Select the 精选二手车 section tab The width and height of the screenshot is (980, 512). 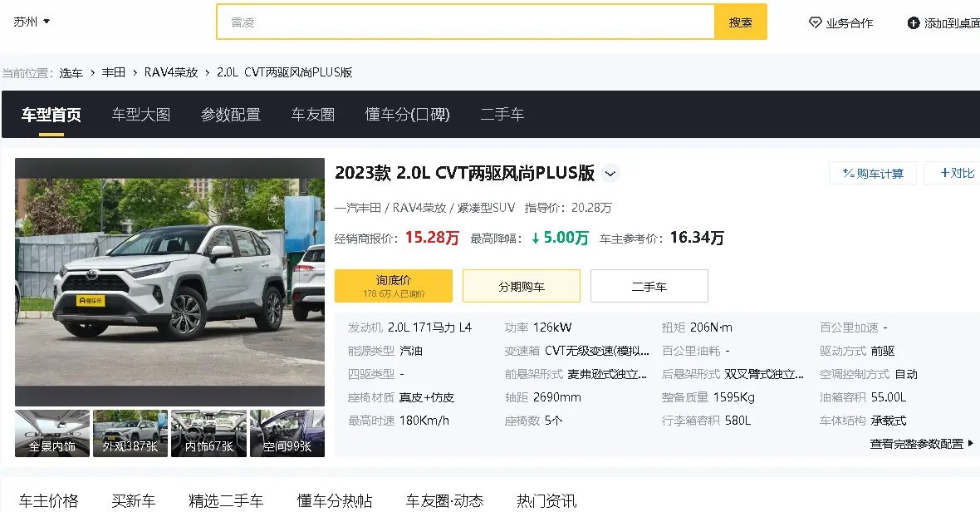click(226, 500)
